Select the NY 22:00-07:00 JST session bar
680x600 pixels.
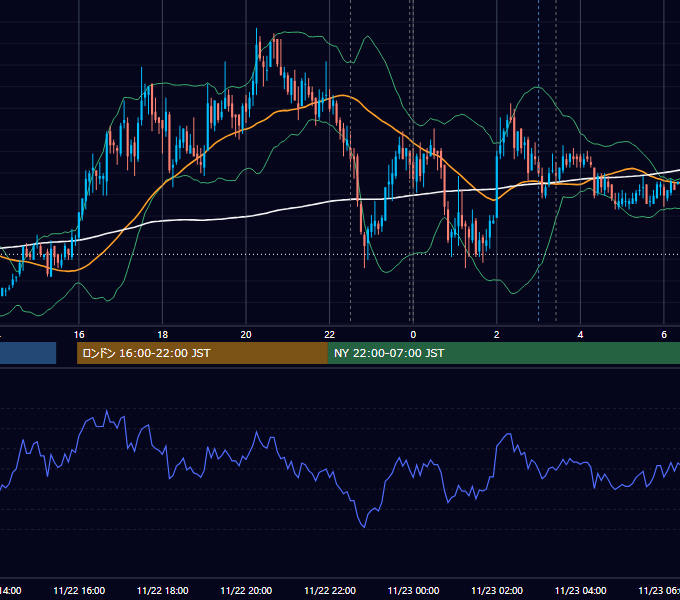[503, 353]
